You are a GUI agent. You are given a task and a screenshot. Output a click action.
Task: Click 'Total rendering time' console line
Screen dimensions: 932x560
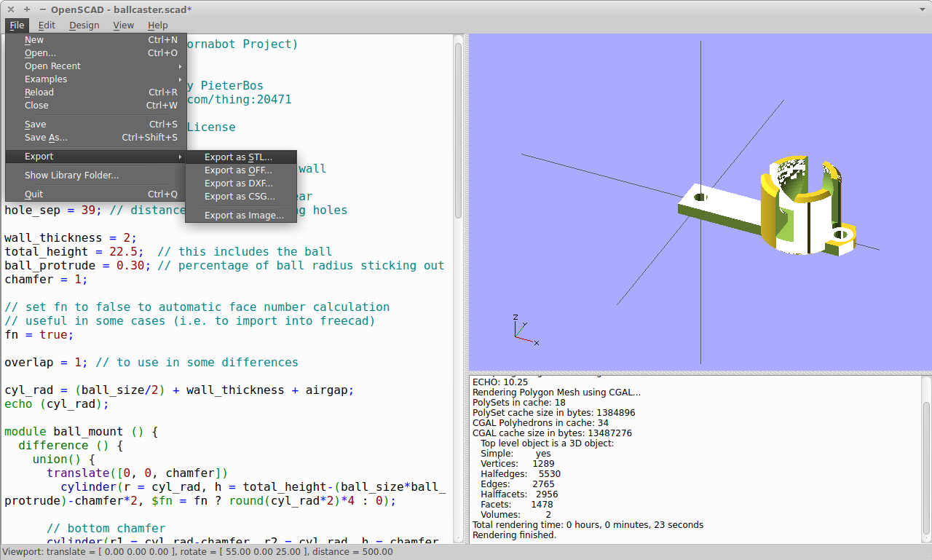click(588, 525)
